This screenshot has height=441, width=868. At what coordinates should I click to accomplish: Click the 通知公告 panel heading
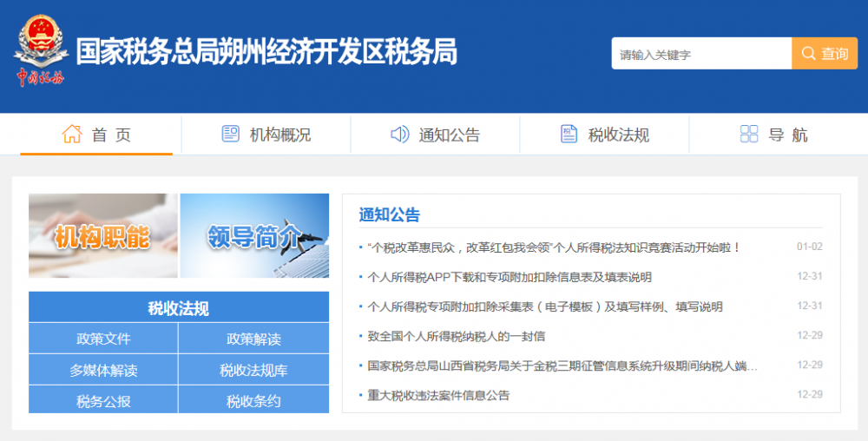[389, 214]
